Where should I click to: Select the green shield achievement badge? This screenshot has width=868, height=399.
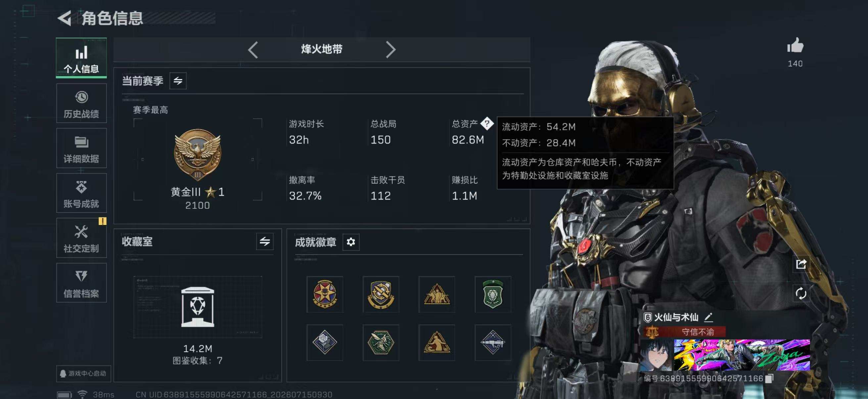click(493, 294)
